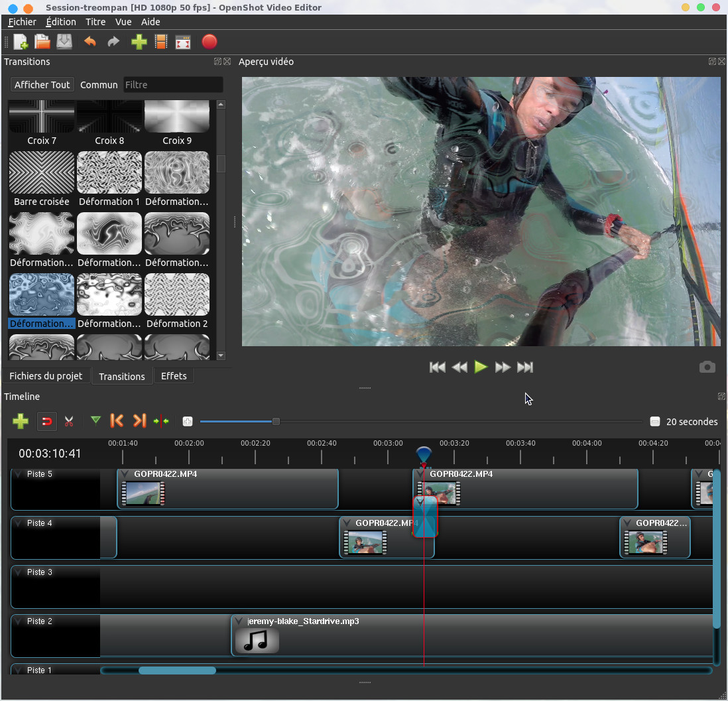Click the timeline zoom slider handle
Viewport: 728px width, 701px height.
pos(276,422)
